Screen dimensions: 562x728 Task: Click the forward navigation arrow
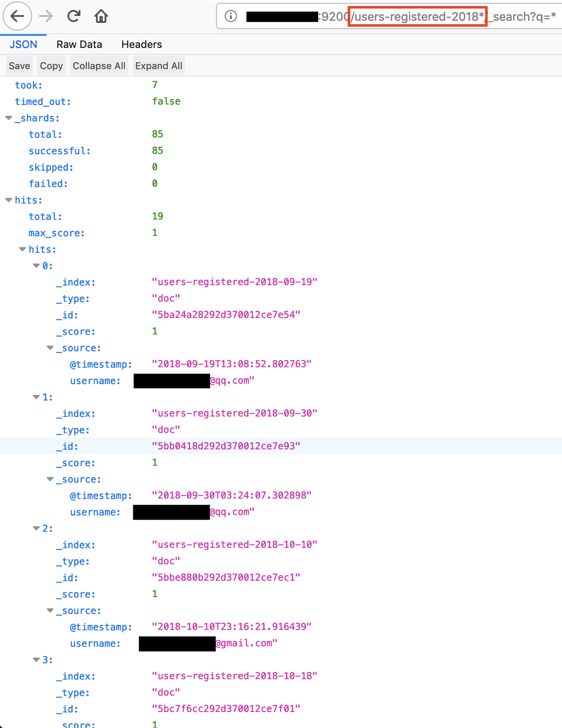click(46, 16)
